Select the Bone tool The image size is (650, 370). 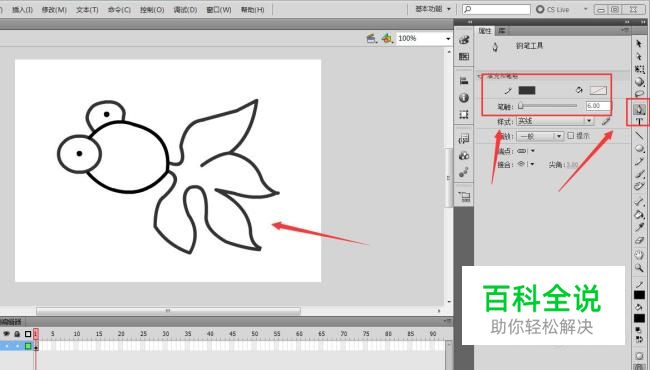[639, 201]
